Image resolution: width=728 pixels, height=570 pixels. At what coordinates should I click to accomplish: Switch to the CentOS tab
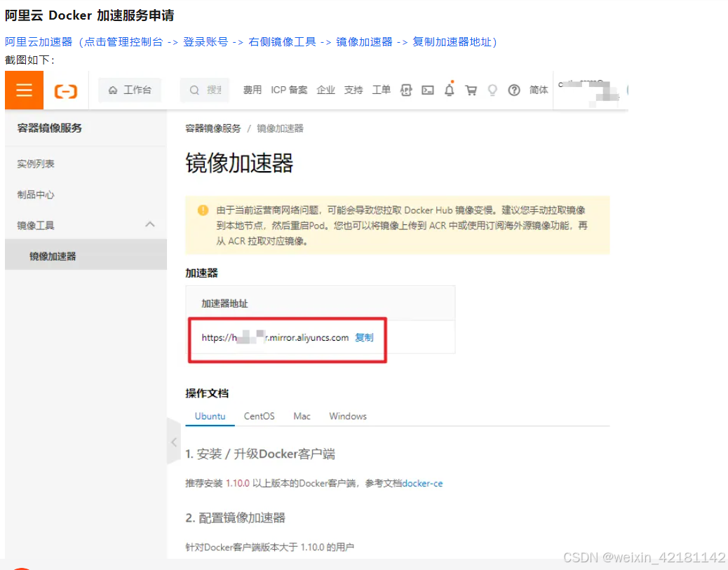pos(259,416)
